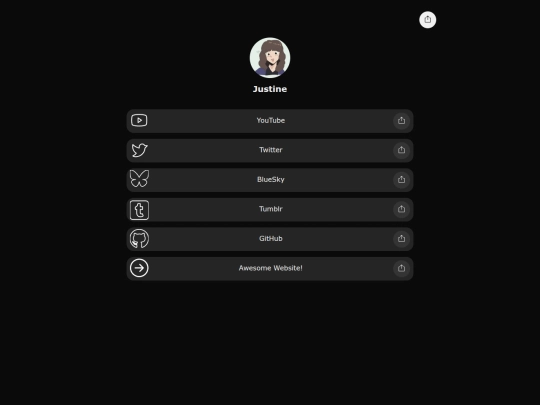540x405 pixels.
Task: Click the BlueSky butterfly icon
Action: (139, 179)
